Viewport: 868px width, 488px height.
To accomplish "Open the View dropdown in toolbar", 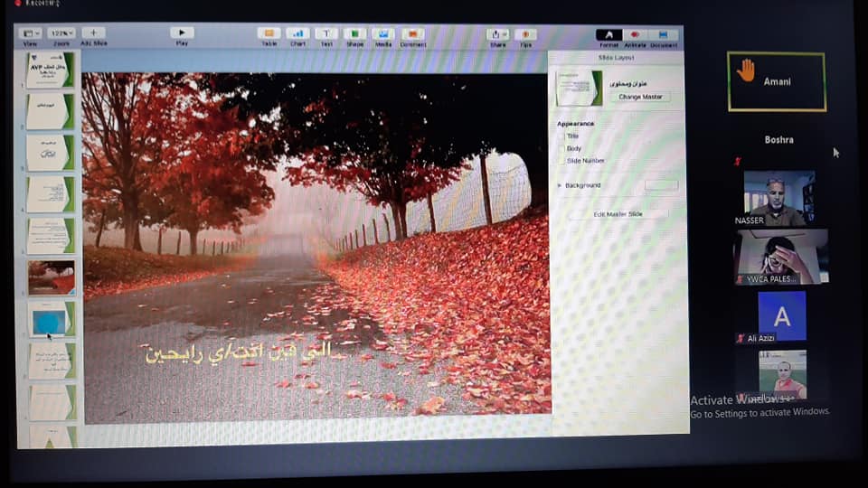I will [31, 33].
